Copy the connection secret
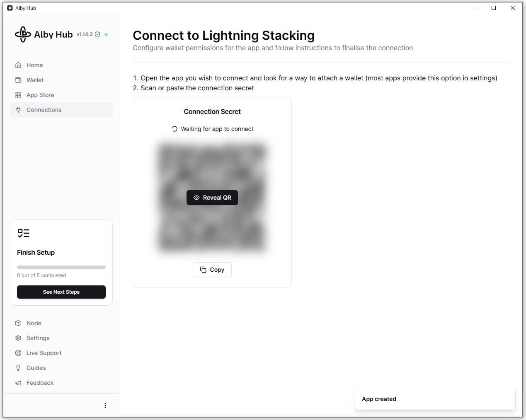The image size is (526, 420). (212, 270)
